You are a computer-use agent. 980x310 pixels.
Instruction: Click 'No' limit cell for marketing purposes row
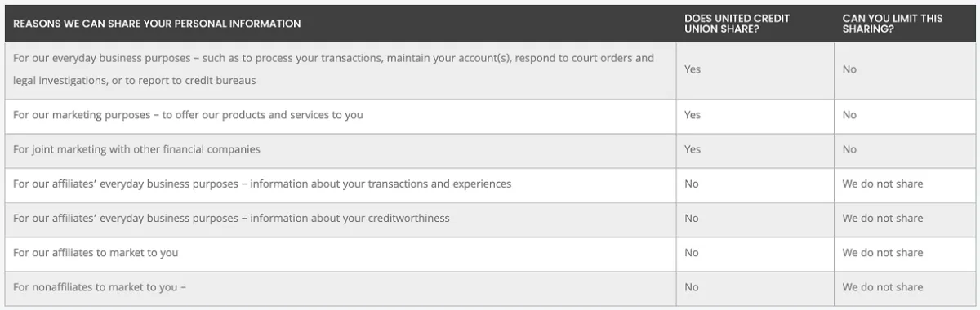tap(849, 115)
